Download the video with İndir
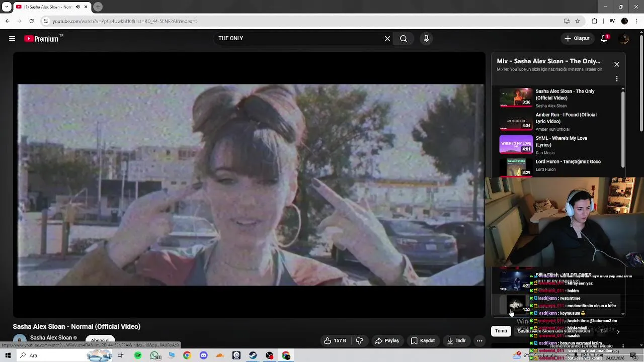 coord(456,341)
